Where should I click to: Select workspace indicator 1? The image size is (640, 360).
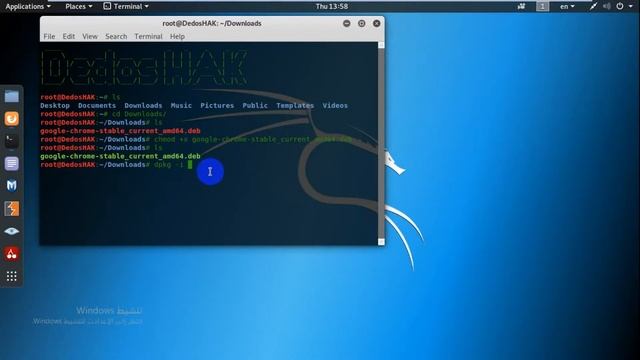click(542, 7)
